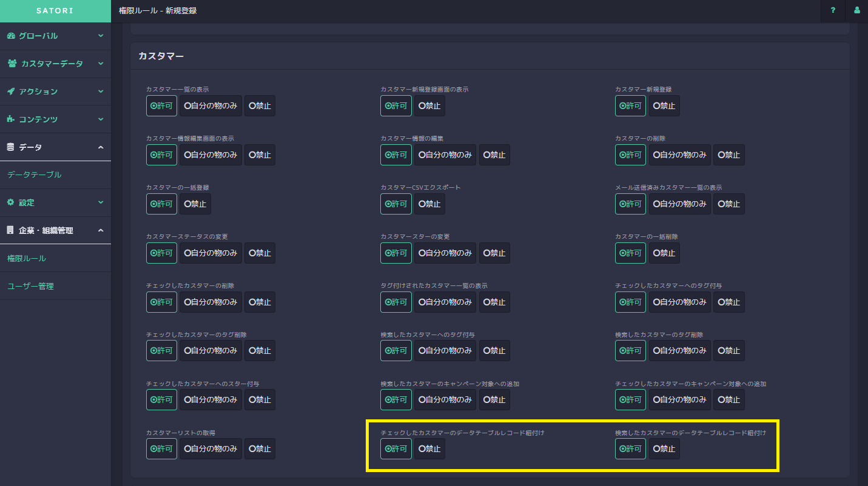Select 自分の物のみ for 検索したカスタマーのタグ削除
The width and height of the screenshot is (868, 486).
[x=680, y=350]
